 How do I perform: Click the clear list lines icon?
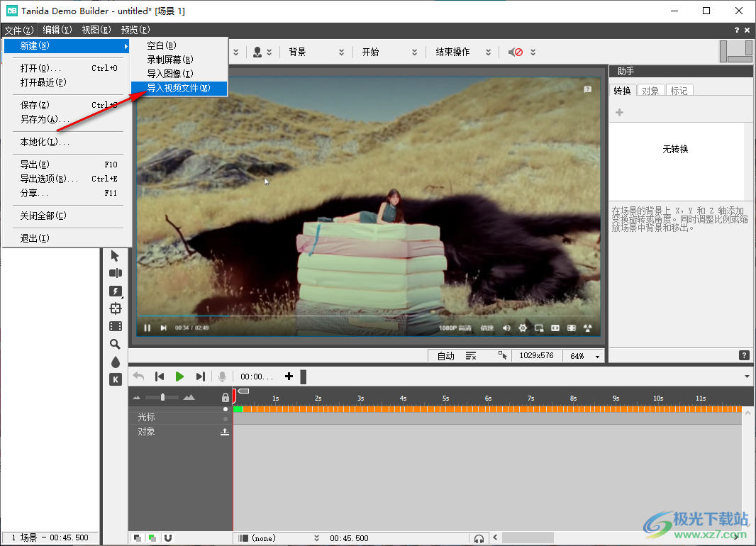coord(471,356)
